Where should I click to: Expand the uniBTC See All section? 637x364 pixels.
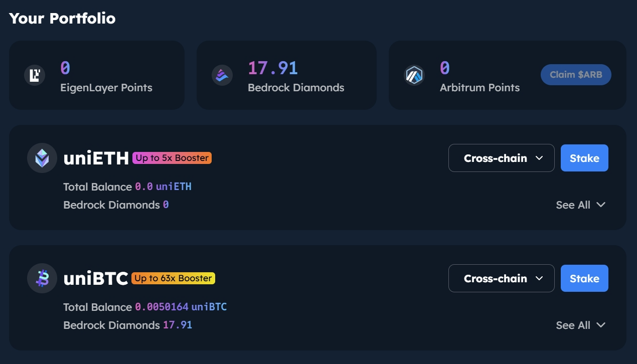pyautogui.click(x=581, y=325)
